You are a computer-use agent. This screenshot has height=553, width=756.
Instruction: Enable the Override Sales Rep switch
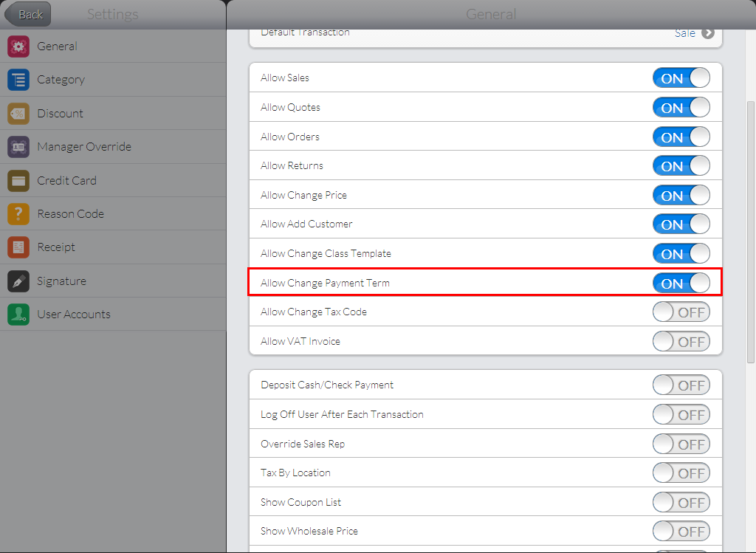pyautogui.click(x=681, y=444)
